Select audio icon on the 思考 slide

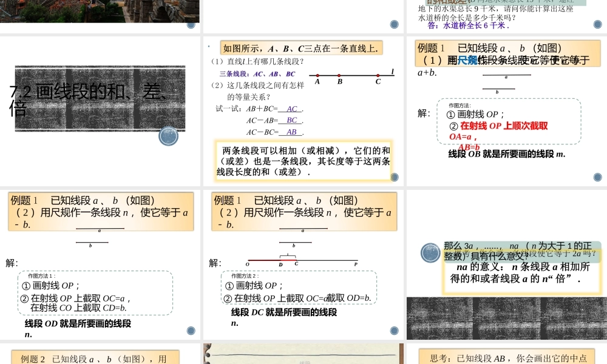coord(598,361)
